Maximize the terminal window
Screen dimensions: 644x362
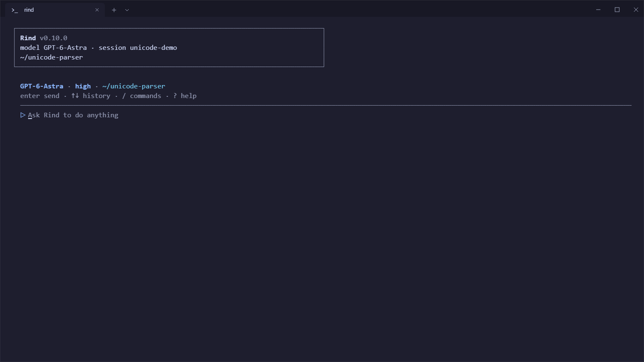[617, 10]
